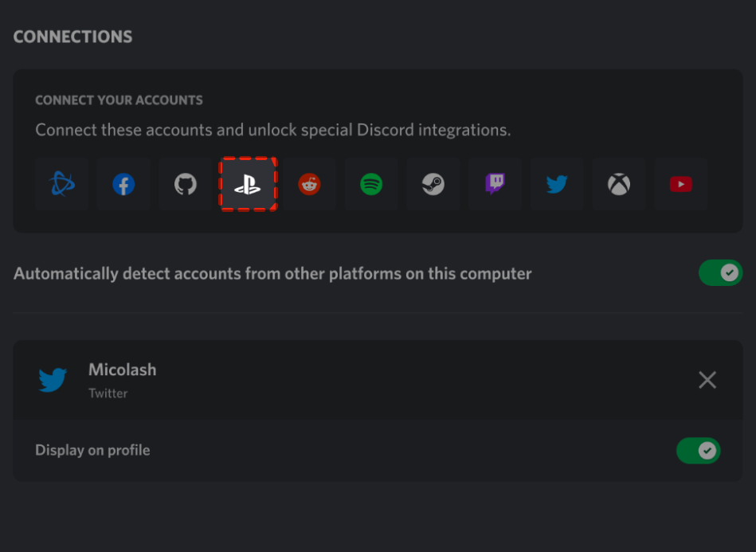Connect a GitHub account
Image resolution: width=756 pixels, height=552 pixels.
click(186, 184)
